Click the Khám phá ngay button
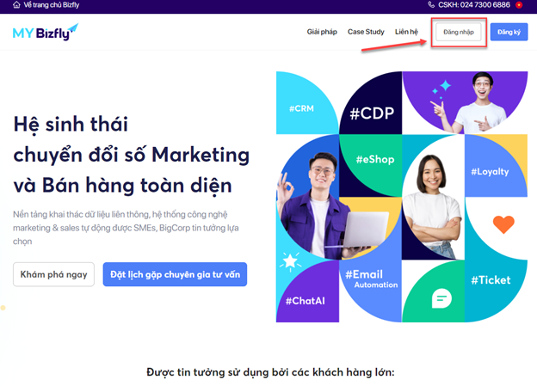 click(53, 274)
